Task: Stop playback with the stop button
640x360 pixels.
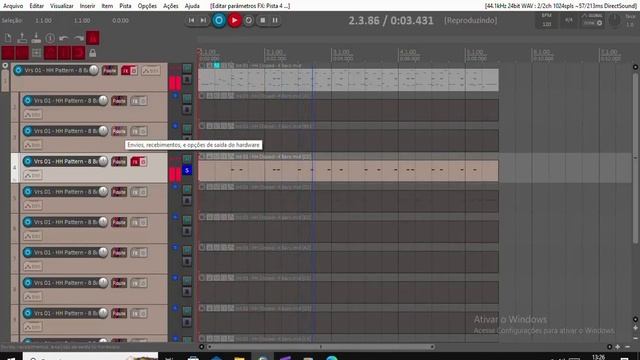Action: coord(263,20)
